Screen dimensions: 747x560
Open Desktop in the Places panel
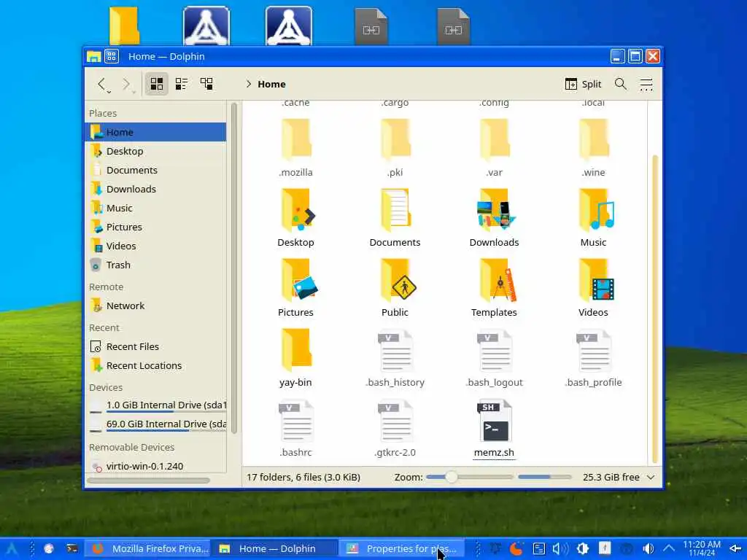pyautogui.click(x=156, y=151)
